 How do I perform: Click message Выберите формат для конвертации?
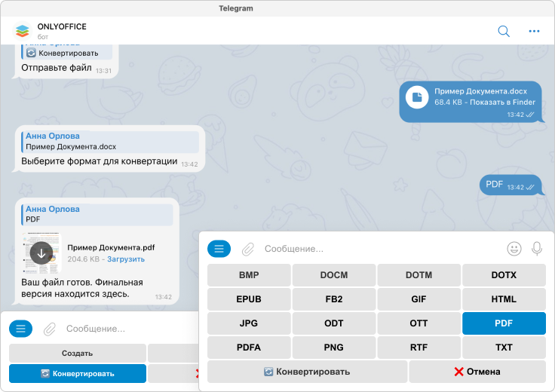tap(99, 161)
